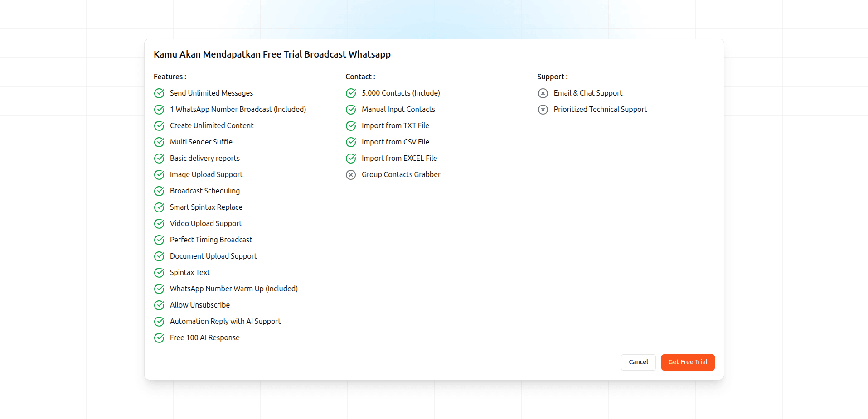Image resolution: width=868 pixels, height=419 pixels.
Task: Click the Get Free Trial button
Action: tap(687, 362)
